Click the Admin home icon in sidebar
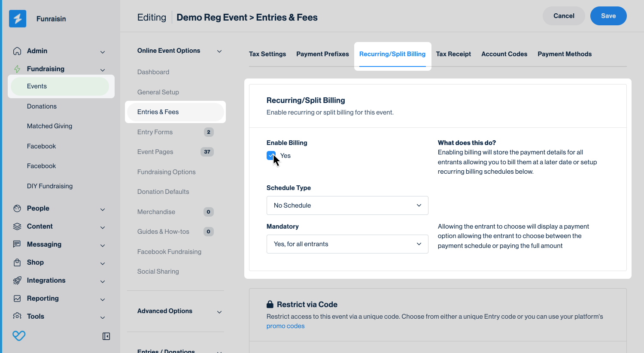The image size is (644, 353). tap(17, 51)
